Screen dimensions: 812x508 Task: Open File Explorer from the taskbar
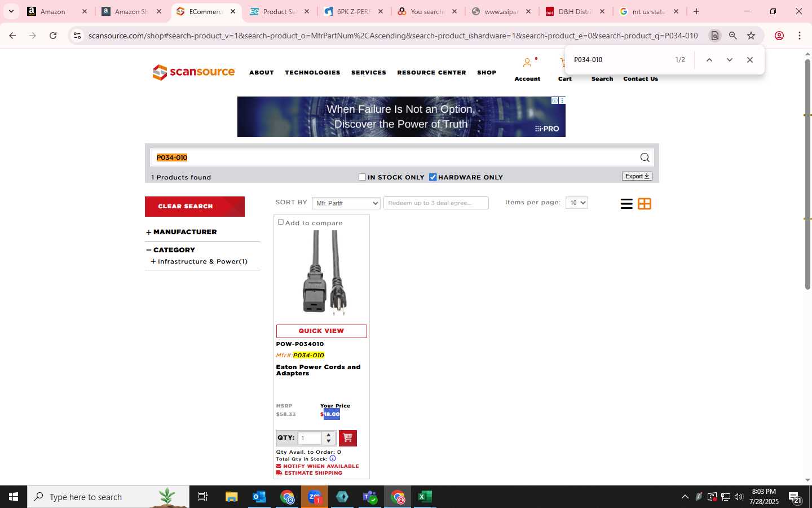click(232, 497)
